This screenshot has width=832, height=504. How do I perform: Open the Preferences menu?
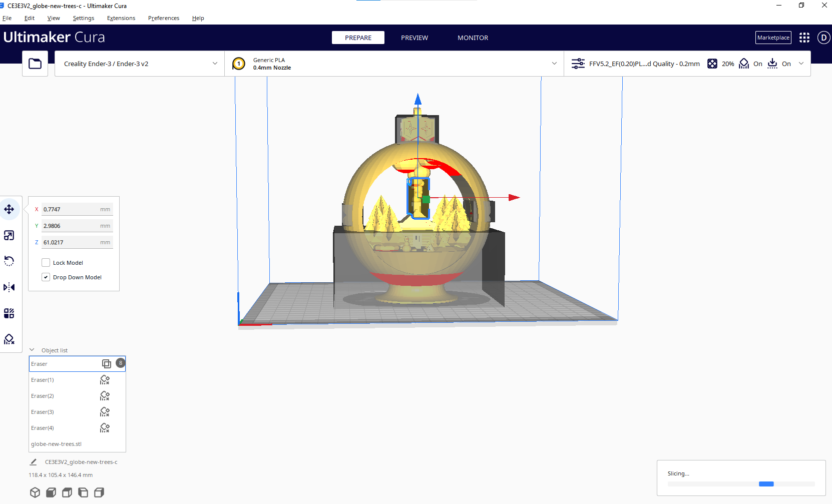pos(164,18)
